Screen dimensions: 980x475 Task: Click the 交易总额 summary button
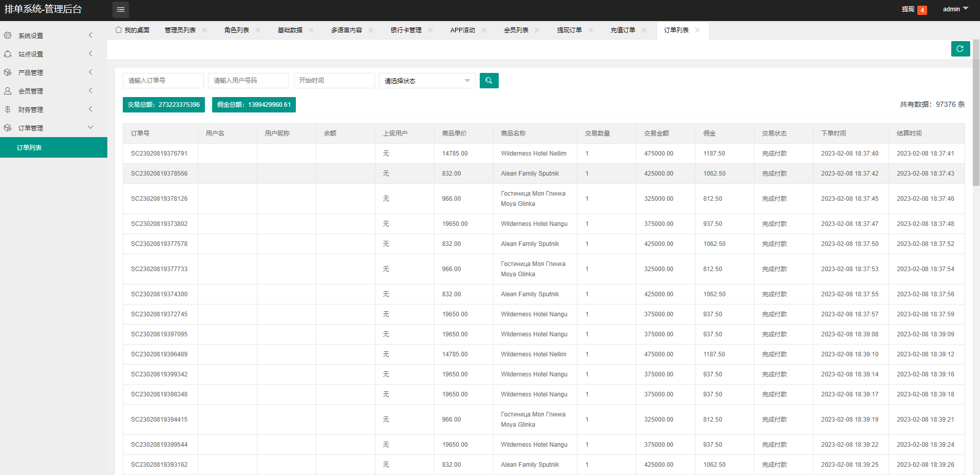pyautogui.click(x=163, y=104)
